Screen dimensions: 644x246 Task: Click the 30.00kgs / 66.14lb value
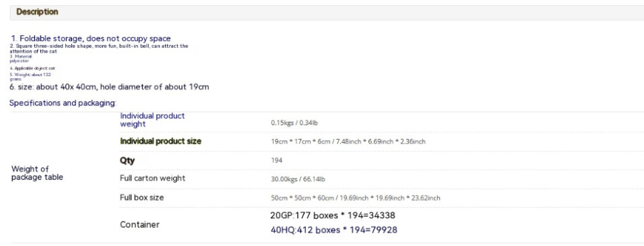click(x=298, y=179)
